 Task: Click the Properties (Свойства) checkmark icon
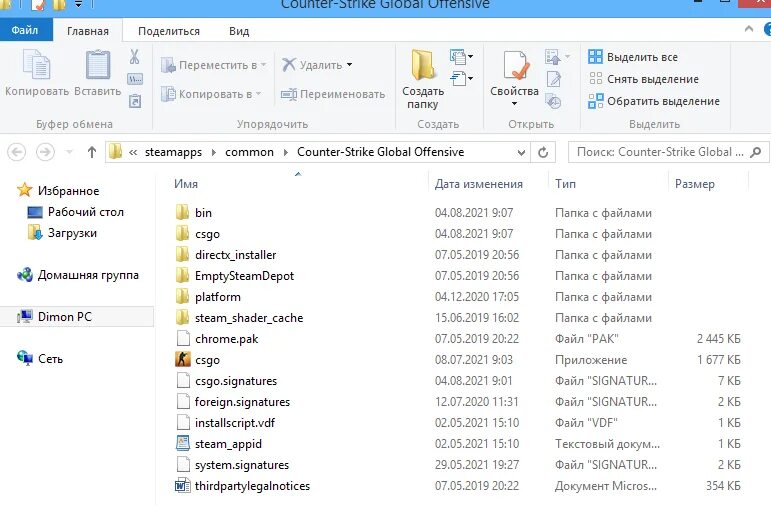[515, 65]
